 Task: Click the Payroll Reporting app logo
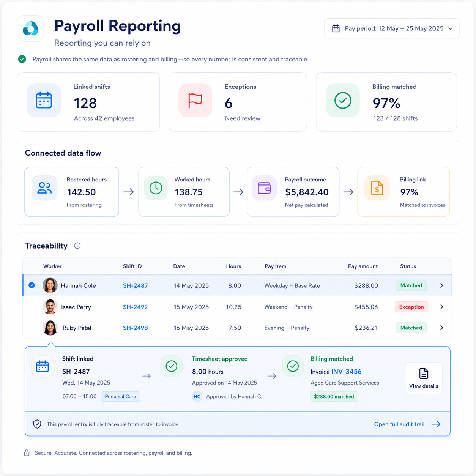30,28
